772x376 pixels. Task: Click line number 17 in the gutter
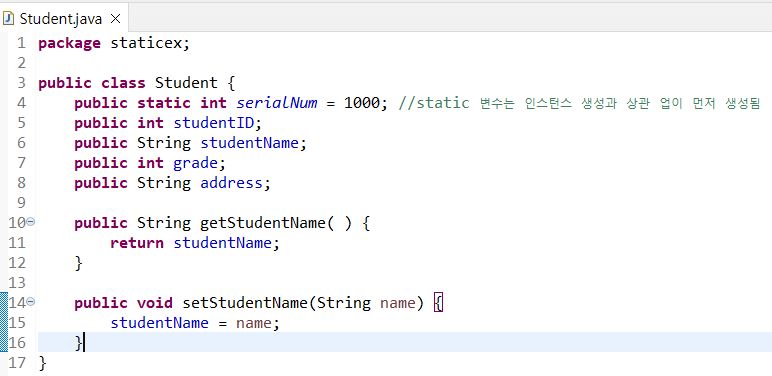point(17,363)
